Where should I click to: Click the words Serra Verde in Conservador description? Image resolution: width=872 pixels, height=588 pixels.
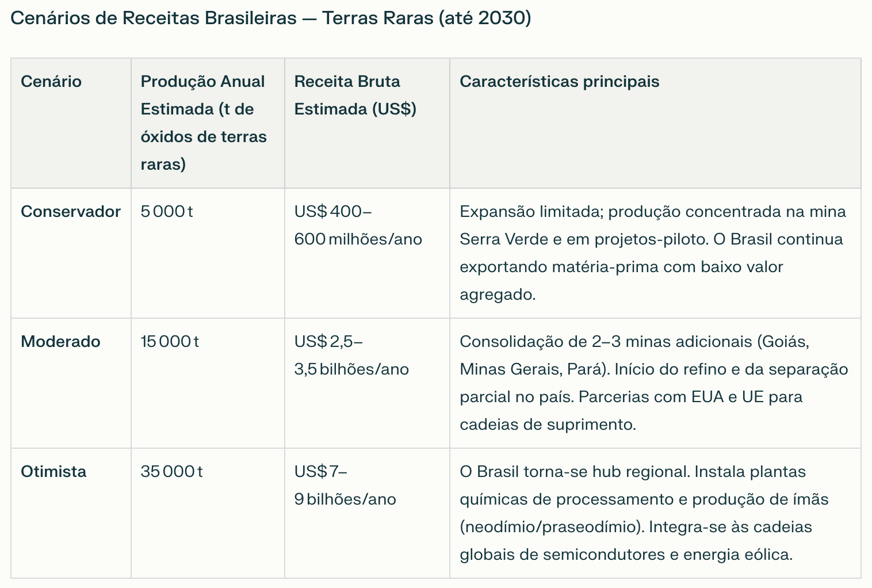[503, 239]
